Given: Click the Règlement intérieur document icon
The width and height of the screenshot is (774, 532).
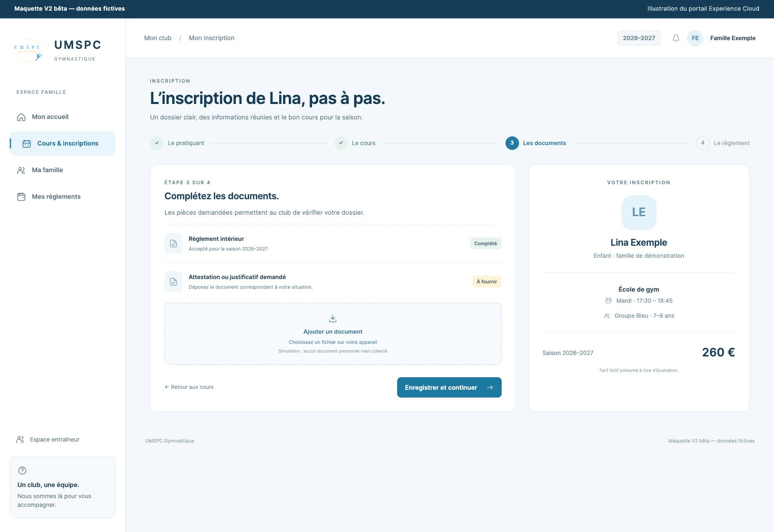Looking at the screenshot, I should (x=173, y=243).
